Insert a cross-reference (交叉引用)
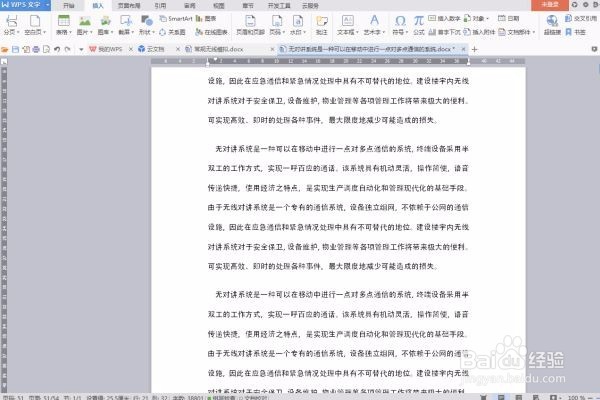The width and height of the screenshot is (600, 400). [580, 18]
